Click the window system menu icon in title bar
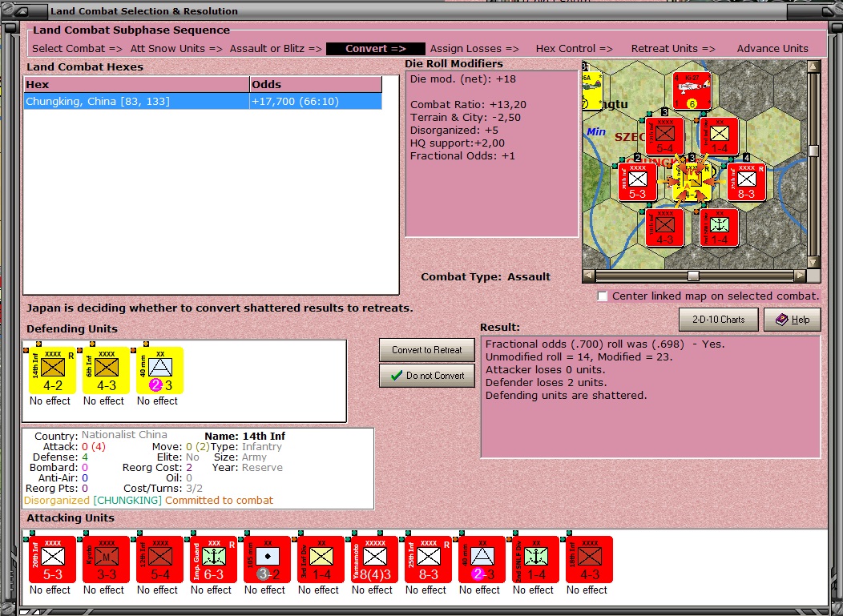Screen dimensions: 843x616 pos(22,10)
